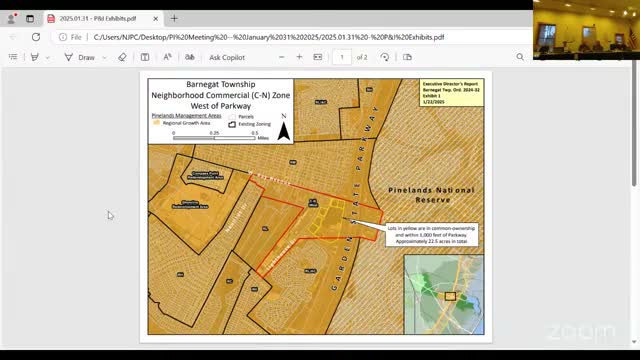The width and height of the screenshot is (640, 360).
Task: Rotate the PDF page
Action: click(x=384, y=57)
